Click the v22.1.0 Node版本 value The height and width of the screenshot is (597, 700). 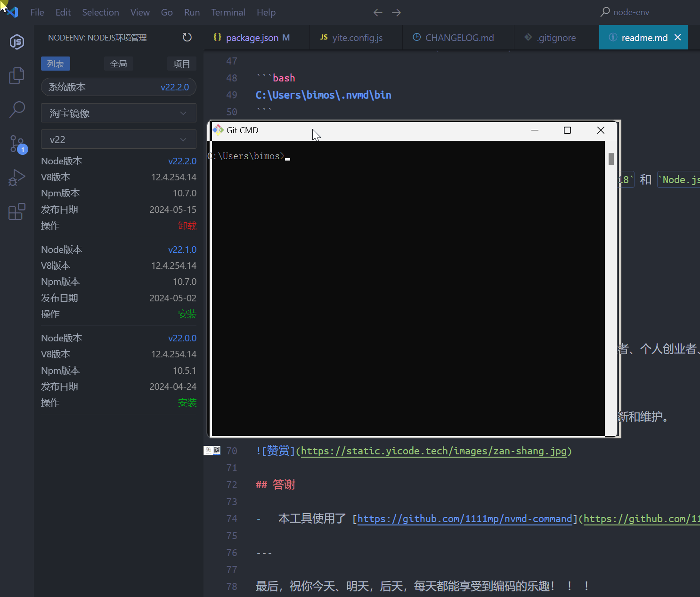click(x=182, y=250)
